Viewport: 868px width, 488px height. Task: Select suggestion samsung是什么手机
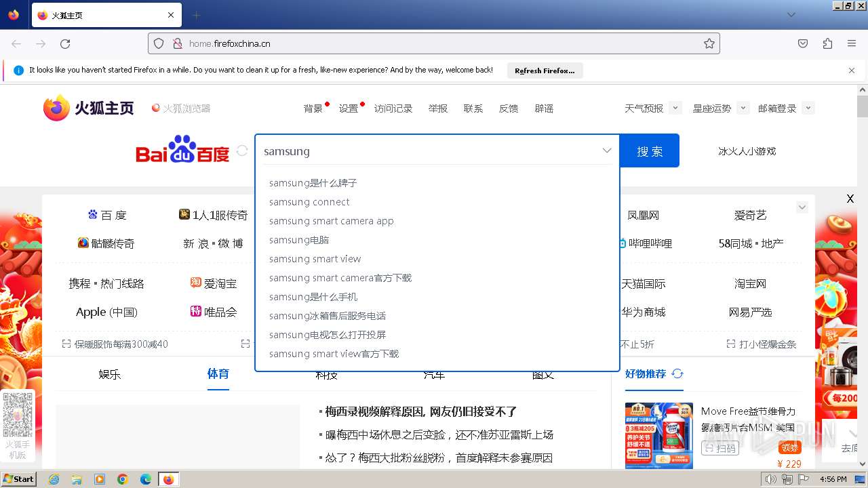pyautogui.click(x=313, y=297)
